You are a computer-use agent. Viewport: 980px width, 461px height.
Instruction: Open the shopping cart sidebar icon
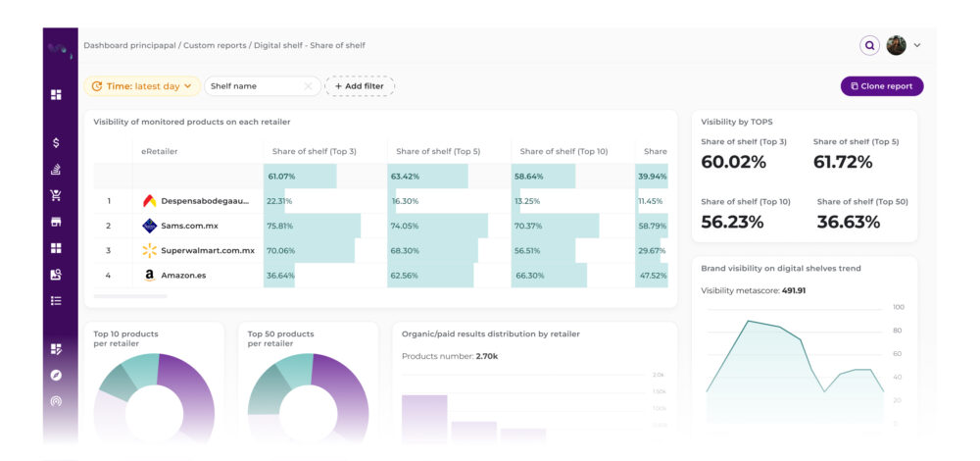[56, 196]
